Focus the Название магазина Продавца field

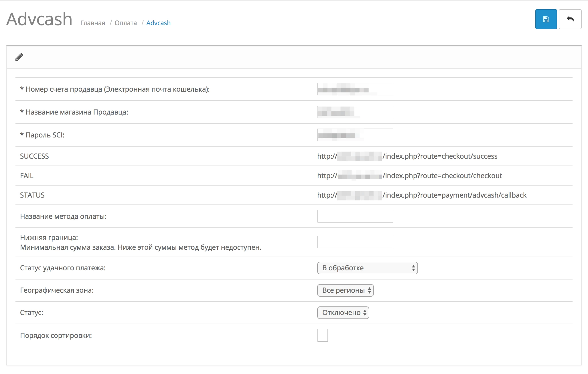coord(355,112)
